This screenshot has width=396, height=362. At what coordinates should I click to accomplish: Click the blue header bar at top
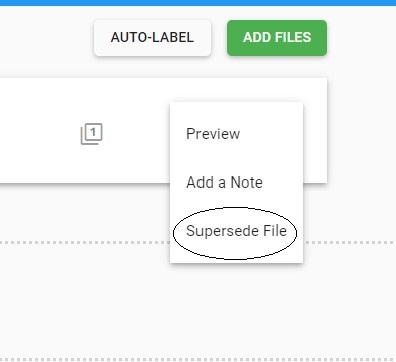[198, 3]
